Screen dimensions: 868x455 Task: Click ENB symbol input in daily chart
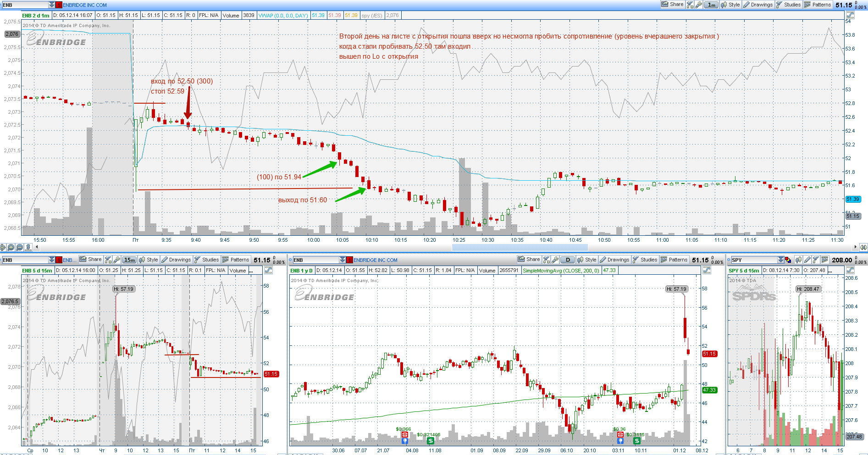tap(315, 260)
